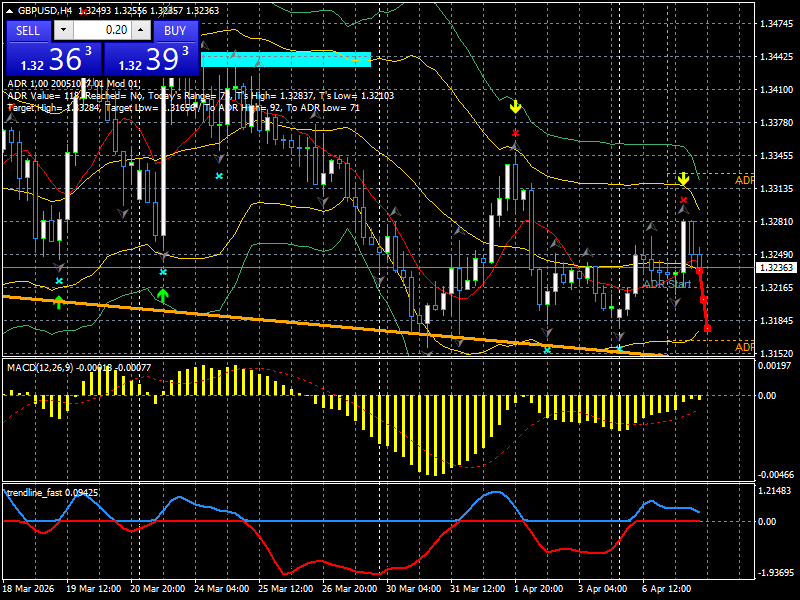The height and width of the screenshot is (600, 800).
Task: Click the sell price 1.32 36 tile
Action: pyautogui.click(x=54, y=59)
